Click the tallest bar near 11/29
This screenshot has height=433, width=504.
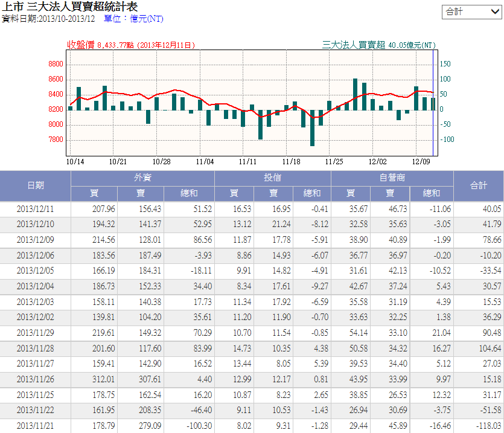coord(355,94)
